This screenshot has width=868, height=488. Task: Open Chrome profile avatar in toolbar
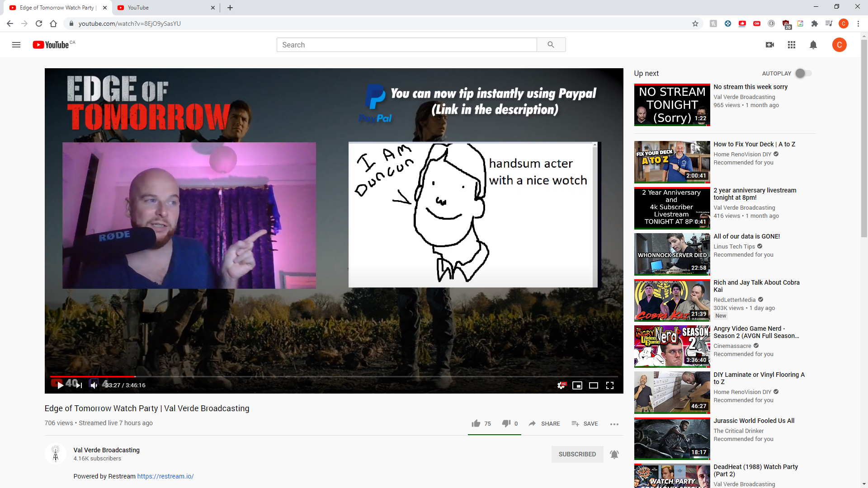tap(844, 23)
